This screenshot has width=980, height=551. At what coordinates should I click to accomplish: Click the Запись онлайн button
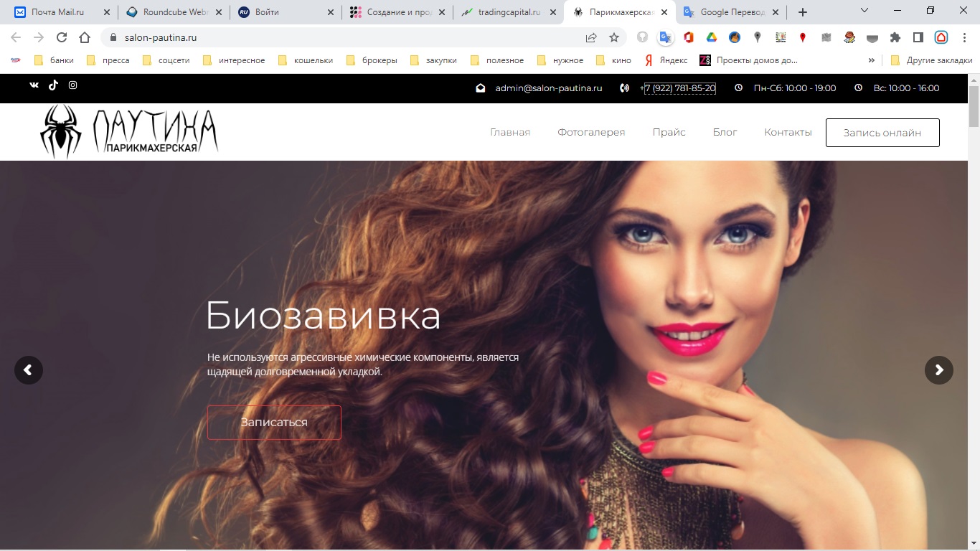pyautogui.click(x=882, y=133)
